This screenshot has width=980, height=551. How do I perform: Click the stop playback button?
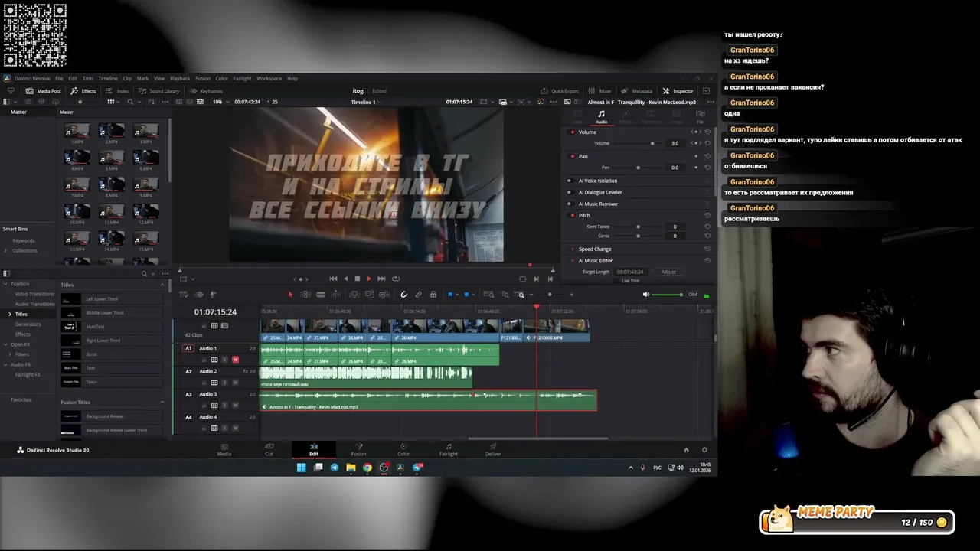click(x=357, y=279)
